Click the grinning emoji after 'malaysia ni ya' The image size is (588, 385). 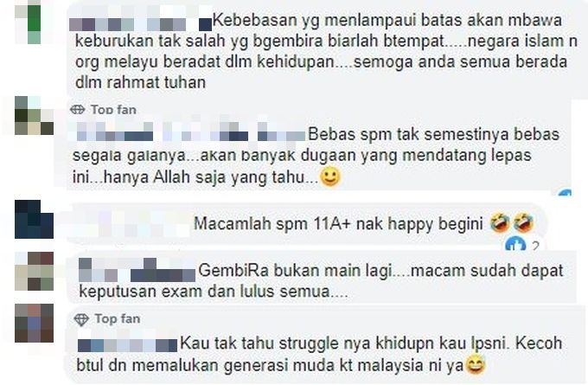(475, 365)
